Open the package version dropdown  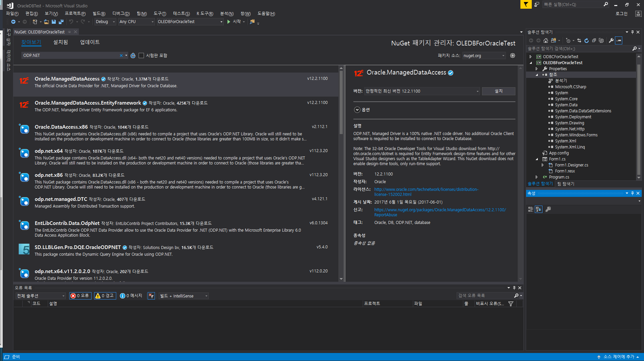[x=422, y=91]
